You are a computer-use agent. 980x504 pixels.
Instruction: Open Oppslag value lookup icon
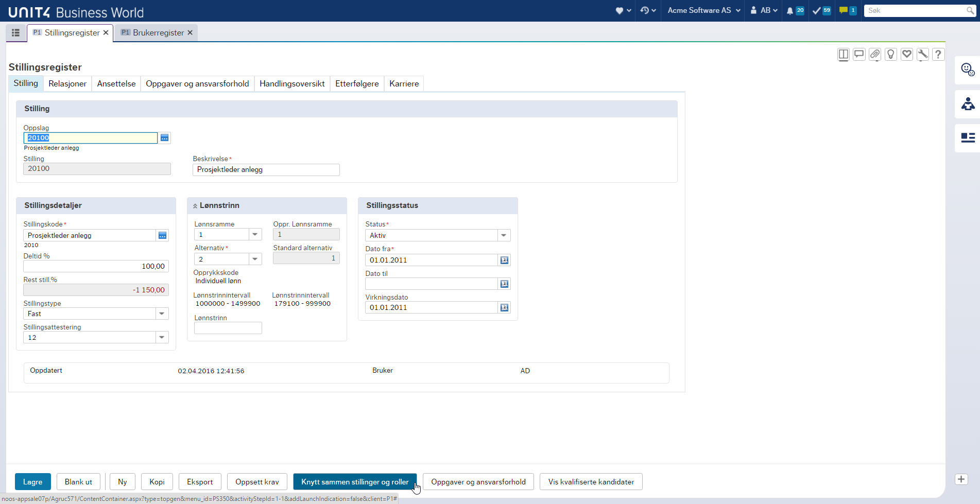pos(164,138)
